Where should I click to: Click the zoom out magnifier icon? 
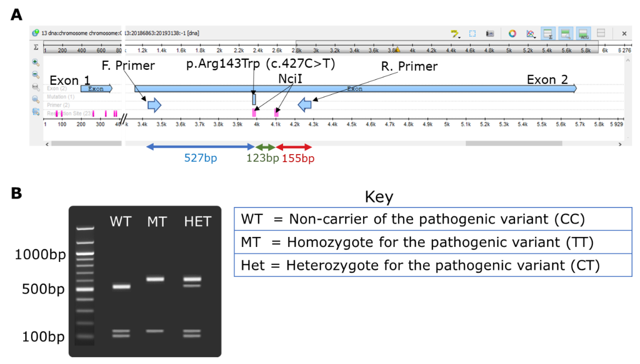[x=36, y=74]
